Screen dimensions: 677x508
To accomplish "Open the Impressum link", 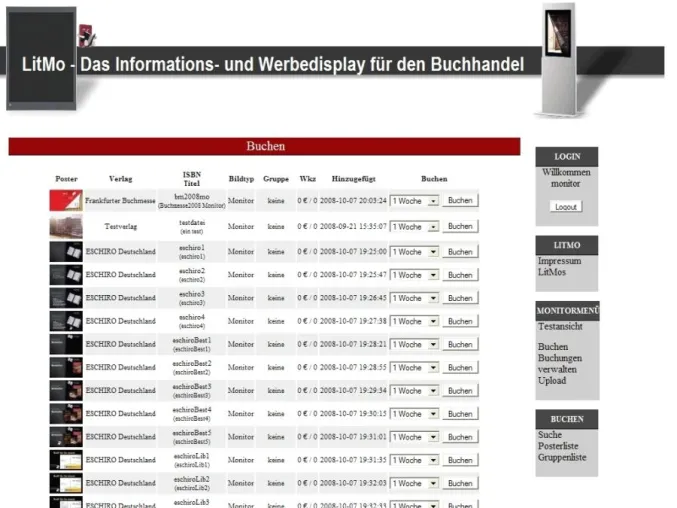I will [x=560, y=261].
